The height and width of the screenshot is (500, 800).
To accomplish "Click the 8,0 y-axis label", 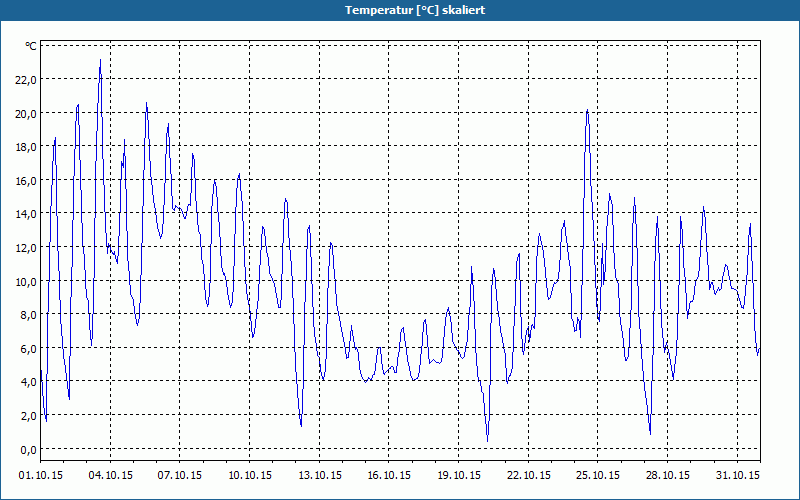I will (28, 315).
